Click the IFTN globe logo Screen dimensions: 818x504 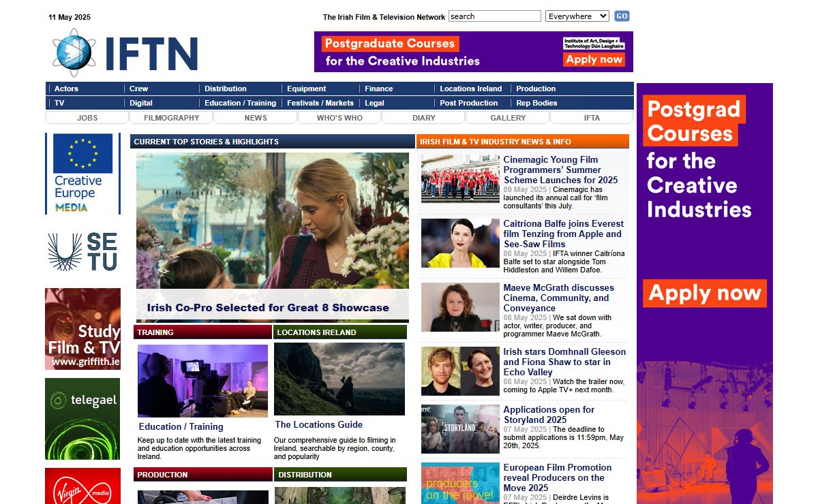point(74,52)
